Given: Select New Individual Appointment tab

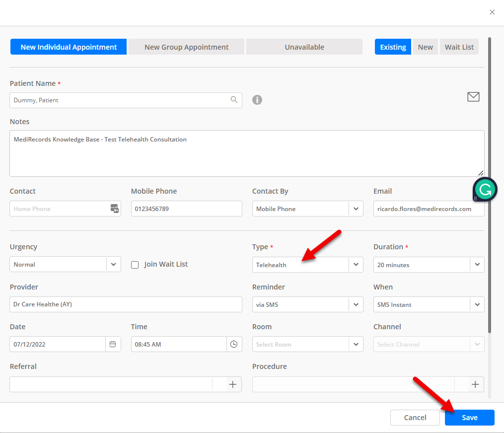Looking at the screenshot, I should click(x=69, y=47).
